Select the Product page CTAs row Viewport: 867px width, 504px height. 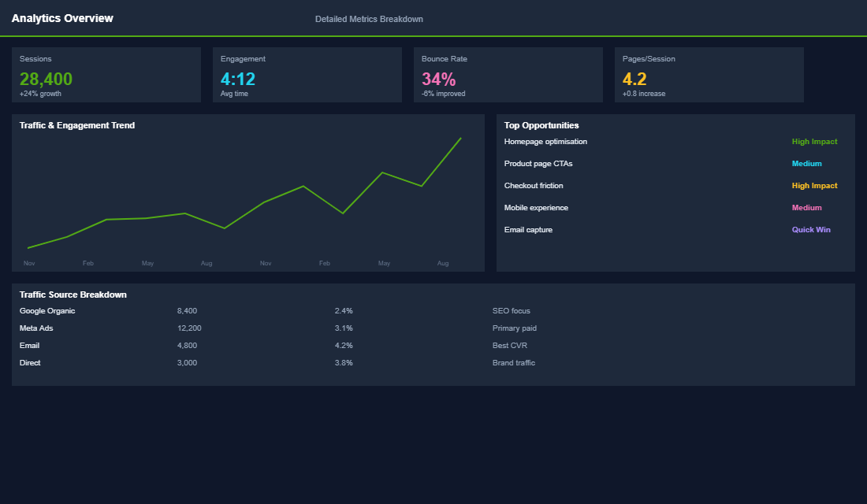(538, 163)
